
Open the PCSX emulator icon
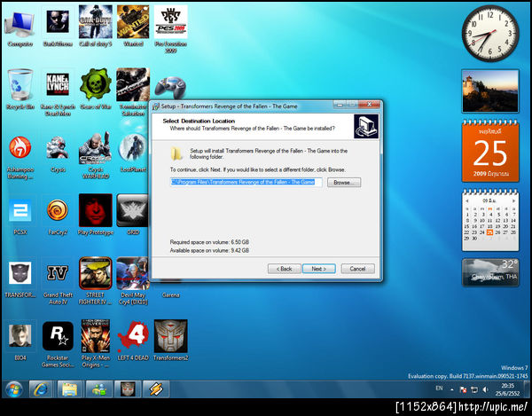tap(20, 217)
